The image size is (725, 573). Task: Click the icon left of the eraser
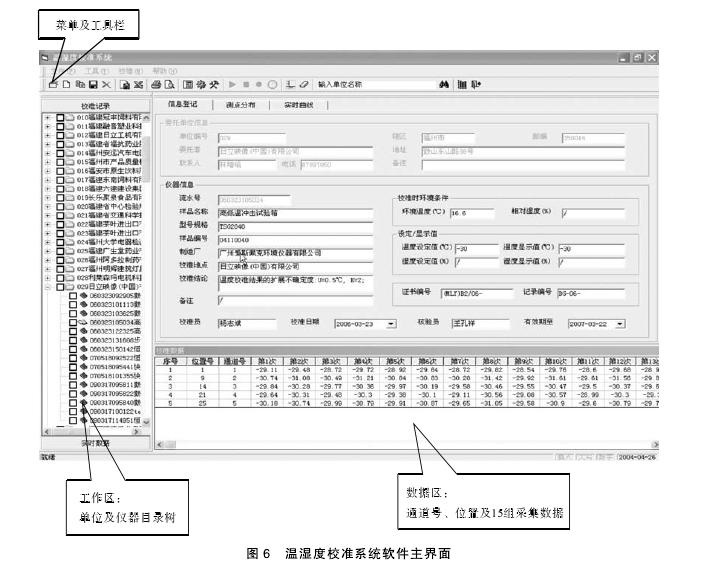click(x=290, y=84)
